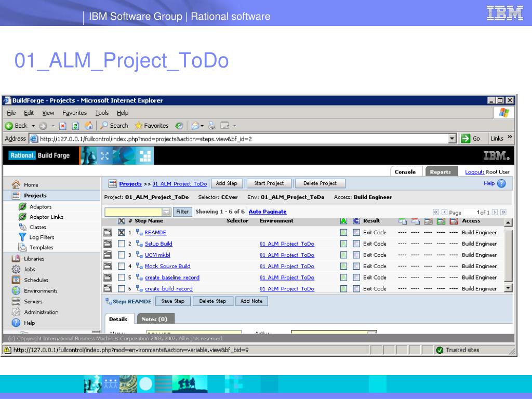
Task: Click the Auto Paginate link
Action: point(268,212)
